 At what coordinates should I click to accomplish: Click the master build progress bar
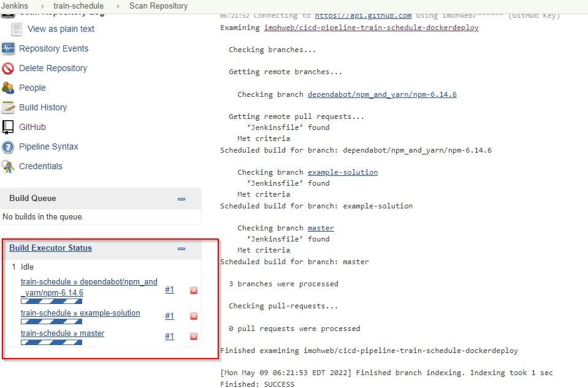pos(51,343)
